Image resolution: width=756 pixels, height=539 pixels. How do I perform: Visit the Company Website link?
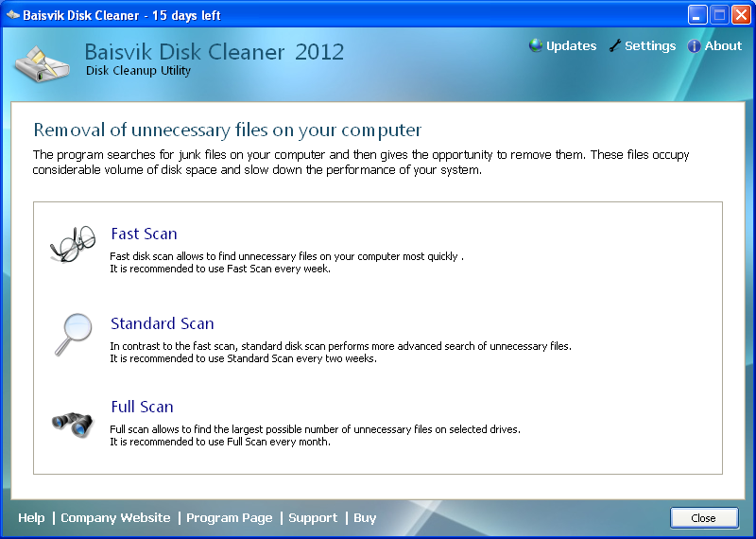(115, 518)
